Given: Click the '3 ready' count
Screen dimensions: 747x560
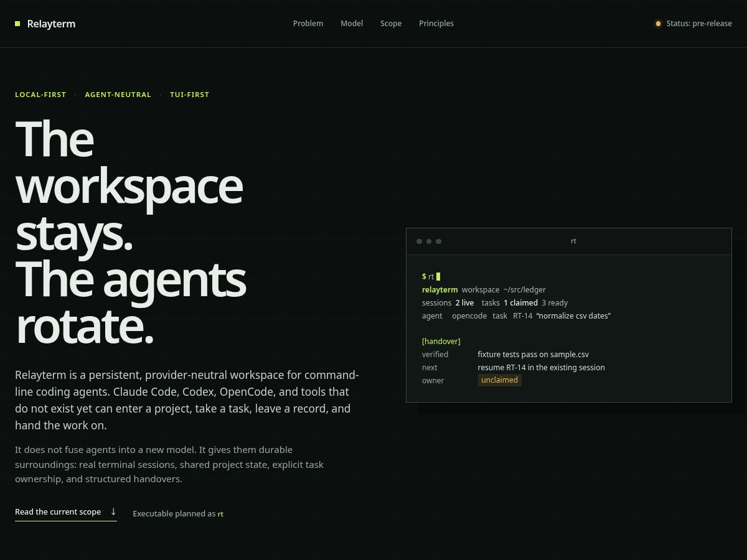Looking at the screenshot, I should point(555,303).
